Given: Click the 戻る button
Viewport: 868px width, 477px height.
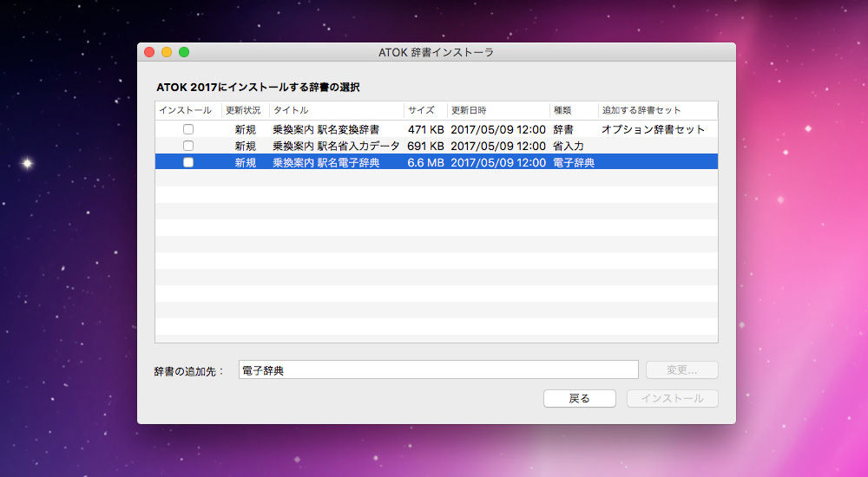Looking at the screenshot, I should coord(580,398).
